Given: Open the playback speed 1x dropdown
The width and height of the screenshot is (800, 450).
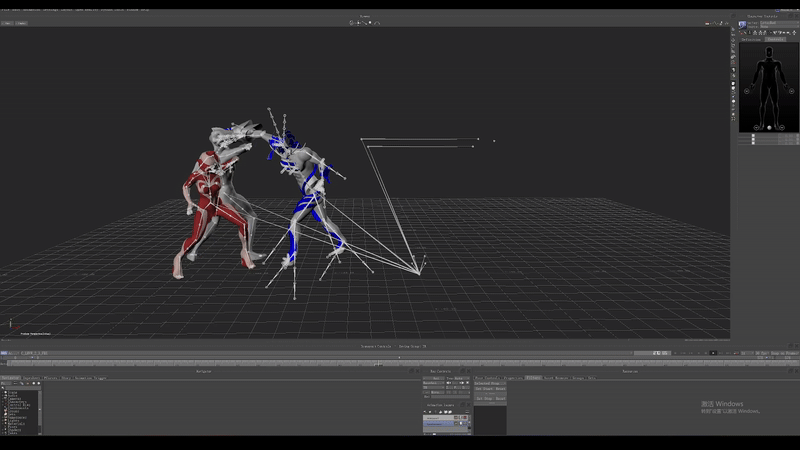Looking at the screenshot, I should (747, 353).
